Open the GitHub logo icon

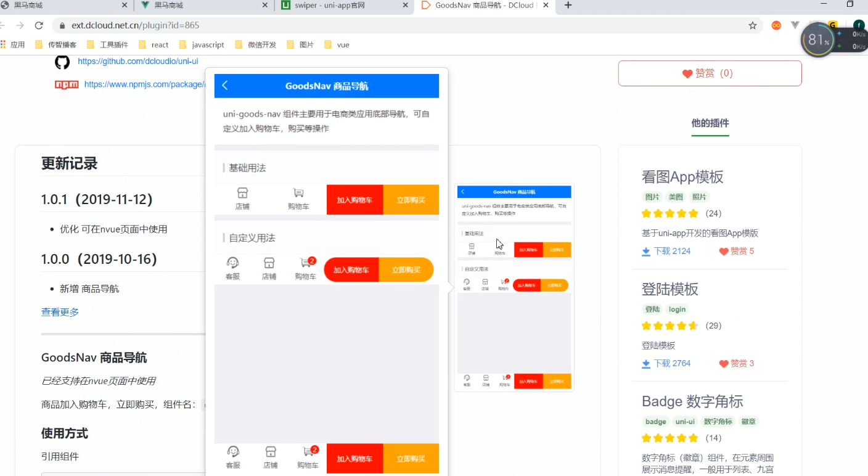(62, 62)
